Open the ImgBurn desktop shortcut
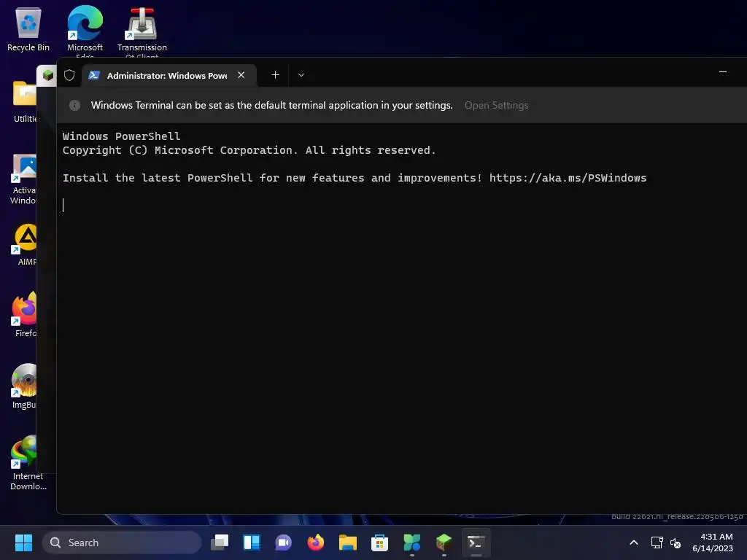The image size is (747, 560). click(x=24, y=386)
